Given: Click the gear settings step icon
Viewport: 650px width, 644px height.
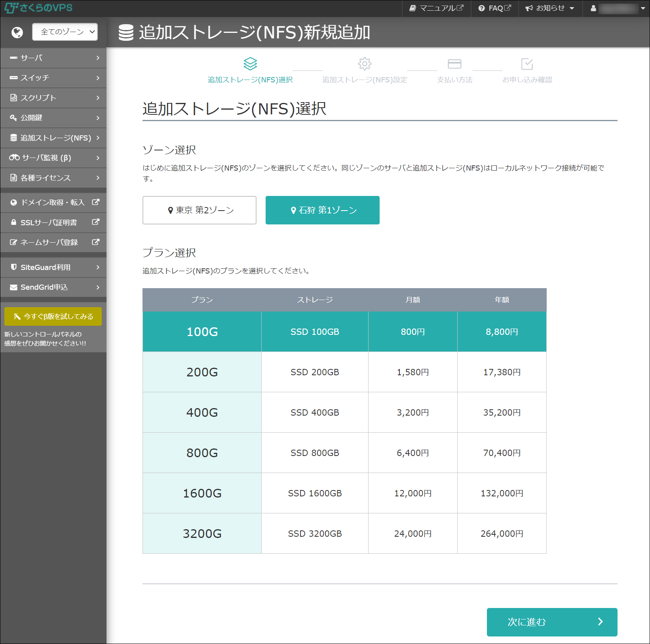Looking at the screenshot, I should (365, 64).
